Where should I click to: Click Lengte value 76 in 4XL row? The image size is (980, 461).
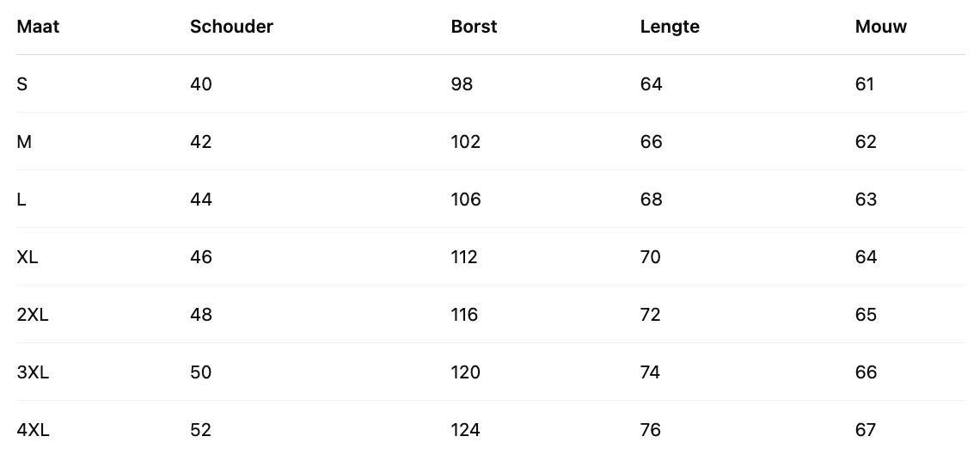pyautogui.click(x=651, y=430)
